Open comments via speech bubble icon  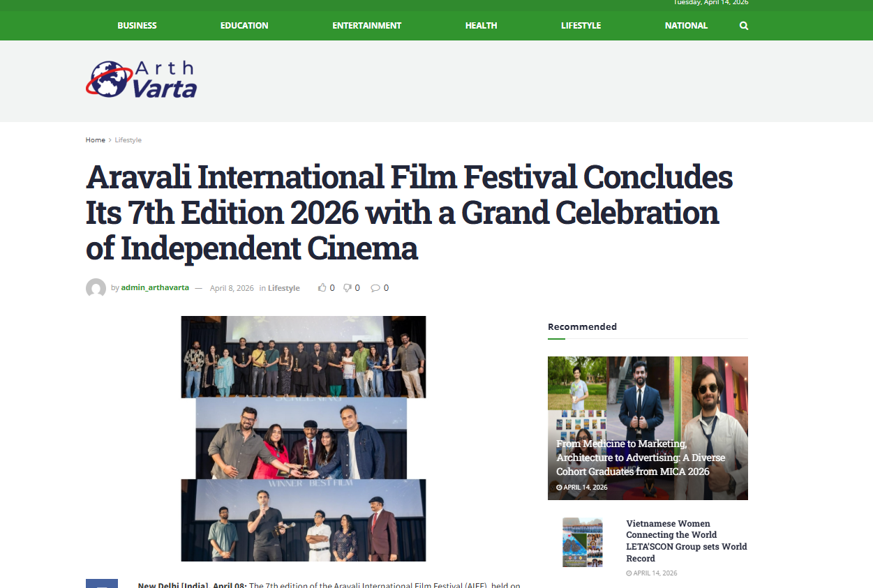click(375, 287)
